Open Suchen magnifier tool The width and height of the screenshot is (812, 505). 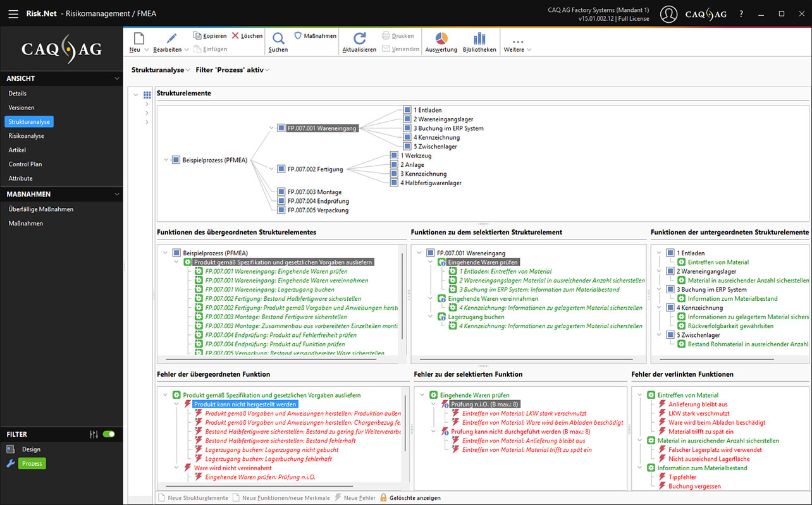click(278, 38)
